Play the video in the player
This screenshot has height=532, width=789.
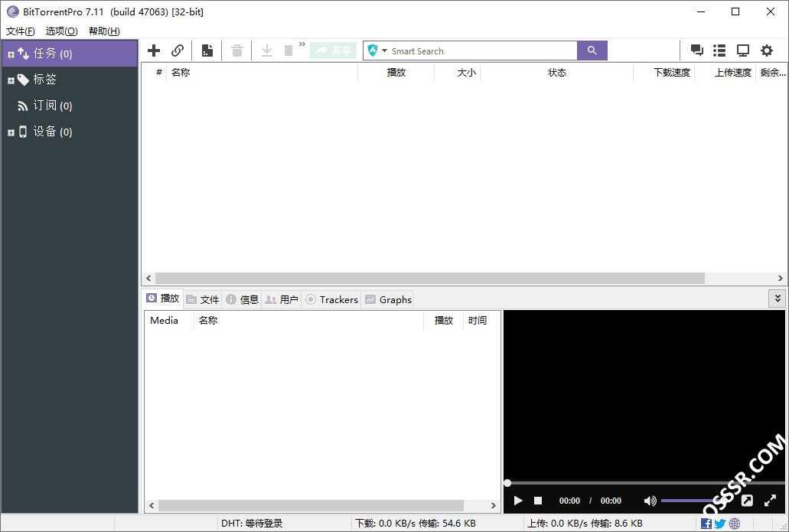(x=518, y=501)
